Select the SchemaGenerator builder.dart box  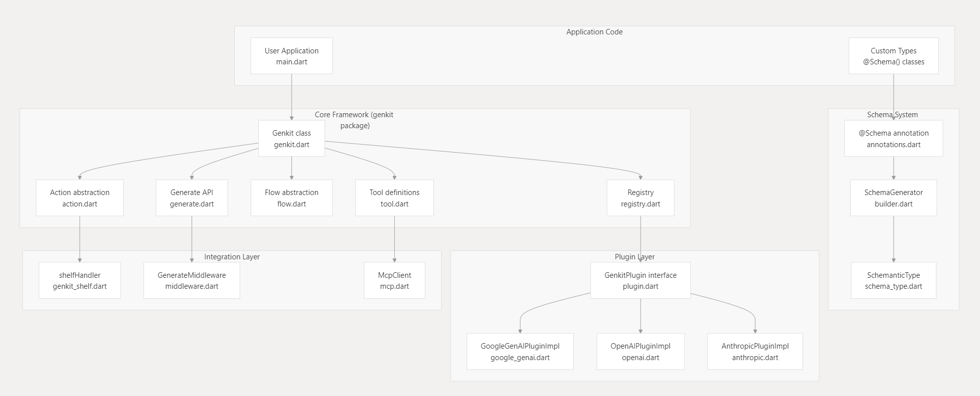tap(893, 198)
